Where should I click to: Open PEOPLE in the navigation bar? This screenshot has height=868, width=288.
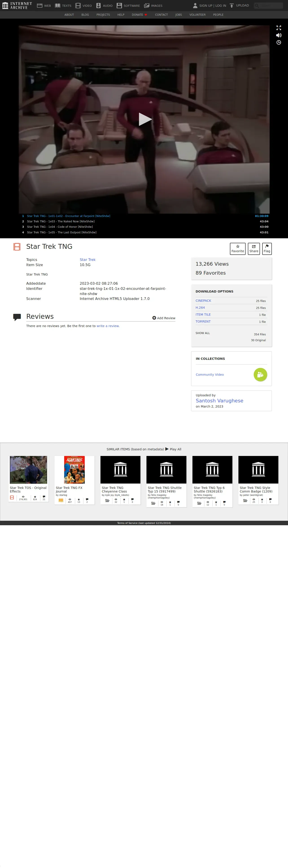(x=218, y=15)
